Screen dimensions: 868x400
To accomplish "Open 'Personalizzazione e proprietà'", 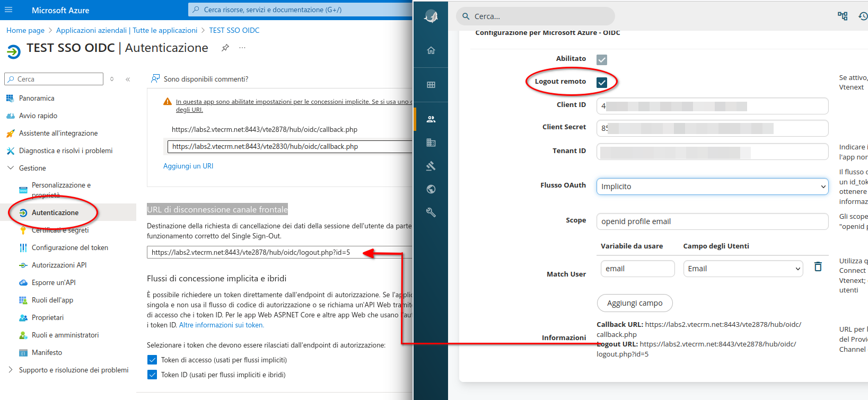I will pyautogui.click(x=61, y=190).
